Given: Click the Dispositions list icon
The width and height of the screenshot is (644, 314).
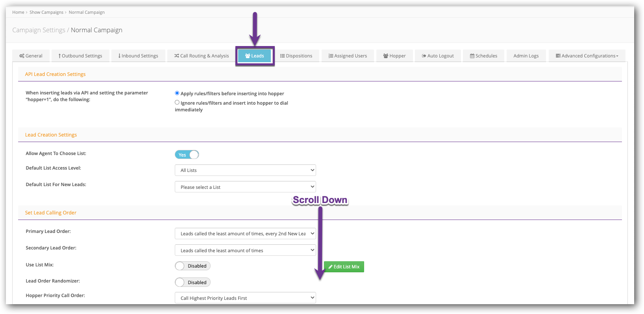Looking at the screenshot, I should click(x=282, y=56).
